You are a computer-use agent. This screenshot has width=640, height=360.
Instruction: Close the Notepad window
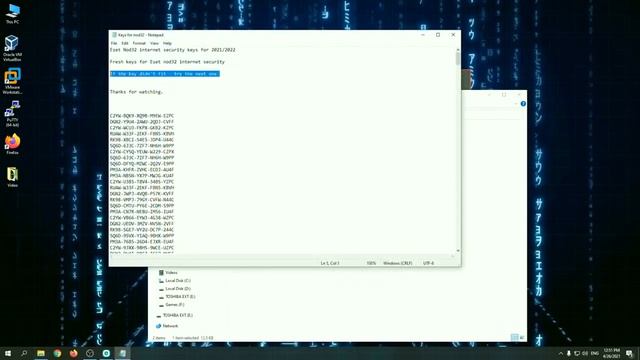point(453,35)
